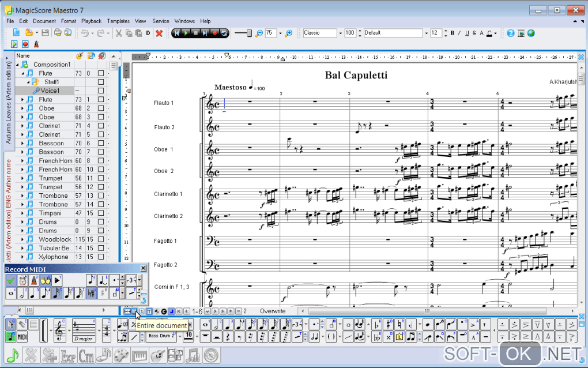Close the Record MIDI panel
The height and width of the screenshot is (368, 588).
pyautogui.click(x=143, y=268)
